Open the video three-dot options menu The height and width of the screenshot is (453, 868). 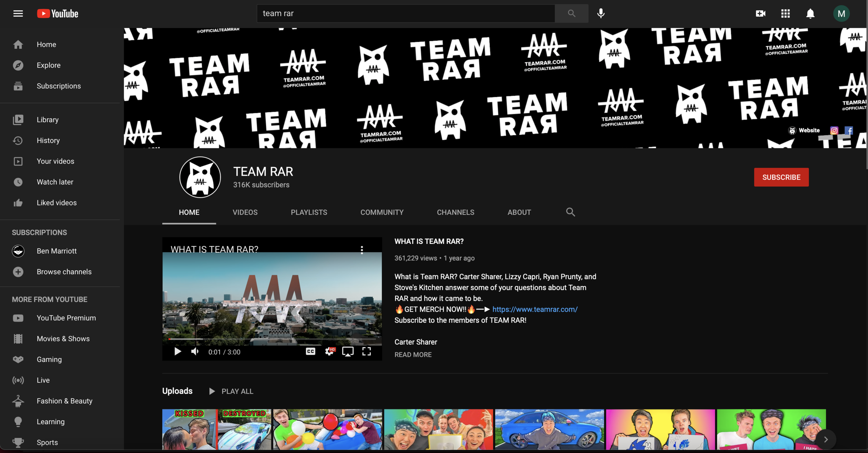tap(362, 250)
